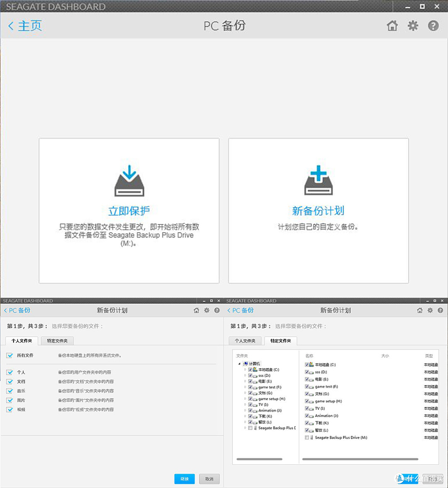
Task: Click horizontal scrollbar under the 名称 list
Action: pyautogui.click(x=360, y=459)
